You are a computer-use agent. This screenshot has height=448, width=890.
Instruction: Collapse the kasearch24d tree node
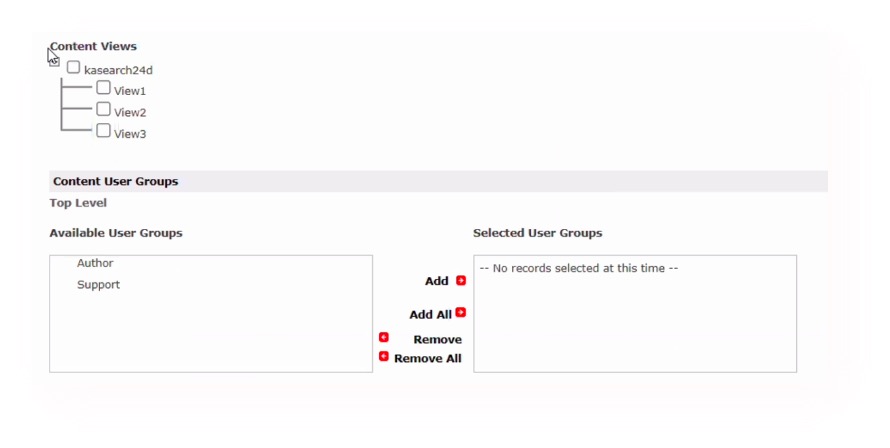54,61
